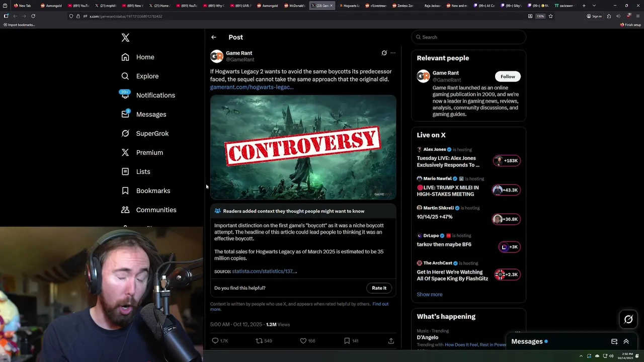Screen dimensions: 644x362
Task: Open replies via the 1.7K comment icon
Action: tap(220, 341)
